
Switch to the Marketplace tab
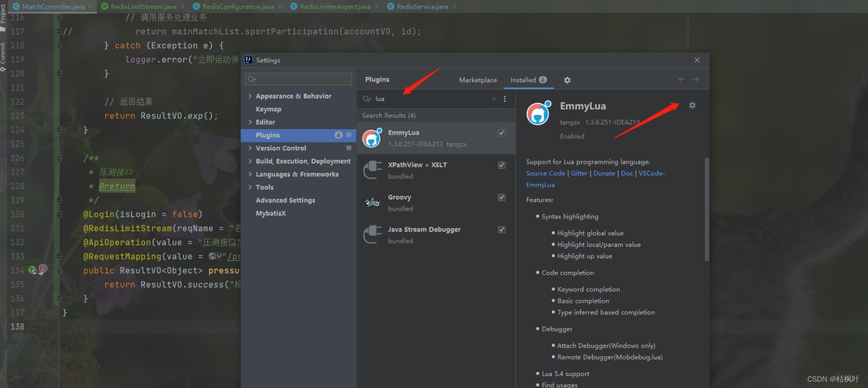point(478,80)
